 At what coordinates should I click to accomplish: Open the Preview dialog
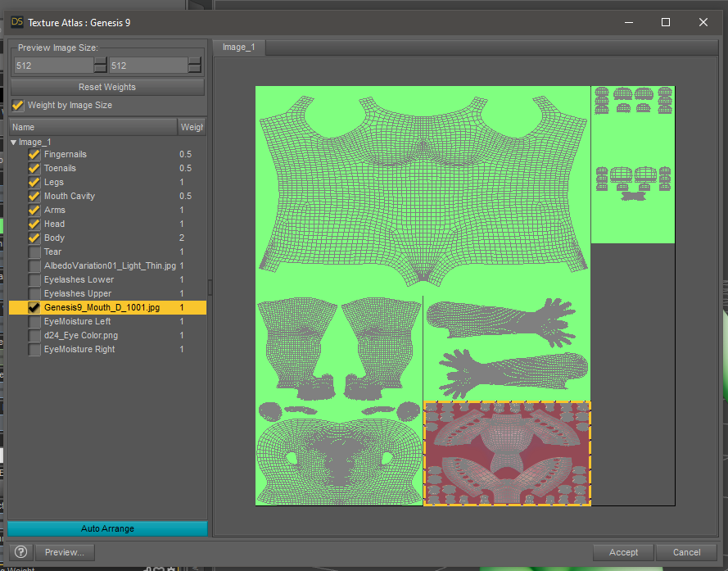(x=64, y=551)
